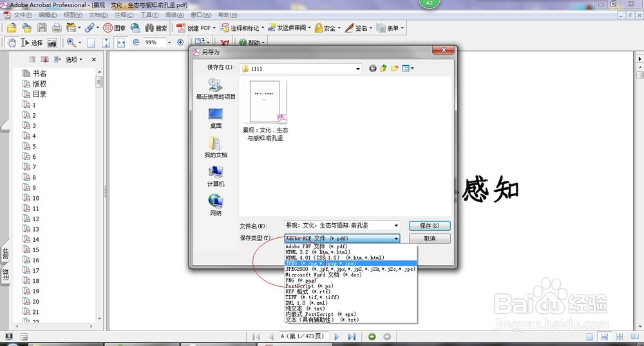This screenshot has height=346, width=644.
Task: Click the Actual Size page icon
Action: pyautogui.click(x=91, y=42)
